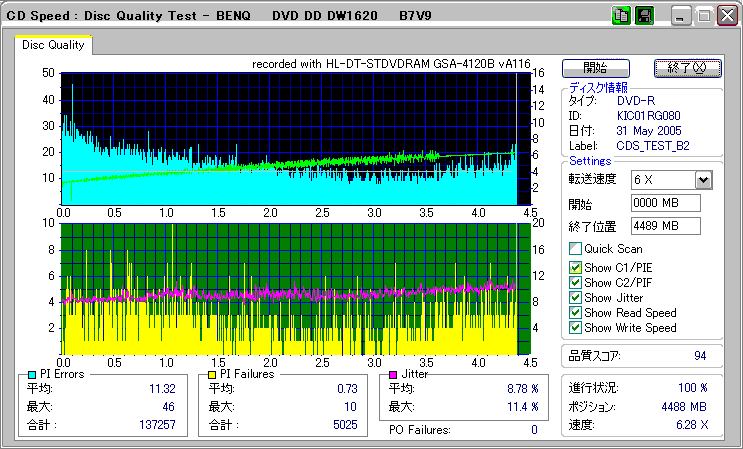Toggle Show C2/PIF checkbox

[x=575, y=282]
